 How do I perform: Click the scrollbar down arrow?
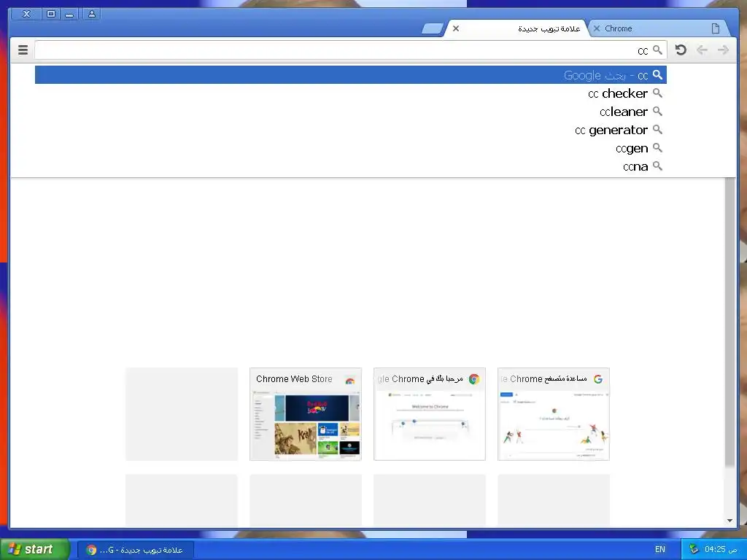[729, 521]
